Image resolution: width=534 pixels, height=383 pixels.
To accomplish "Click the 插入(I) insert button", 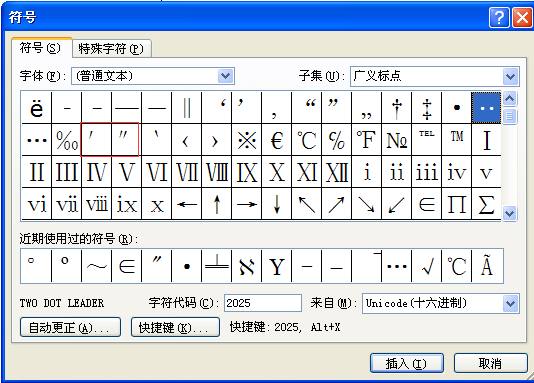I will [407, 363].
